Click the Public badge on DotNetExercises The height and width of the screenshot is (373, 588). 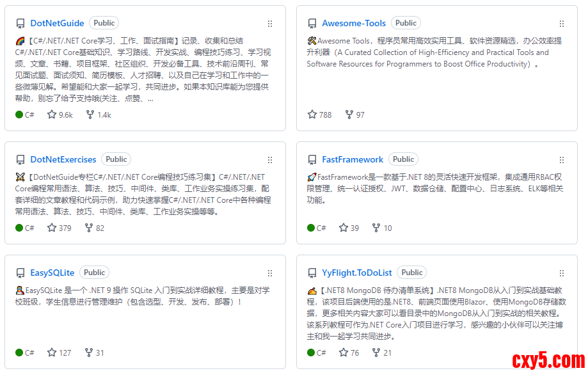coord(116,159)
